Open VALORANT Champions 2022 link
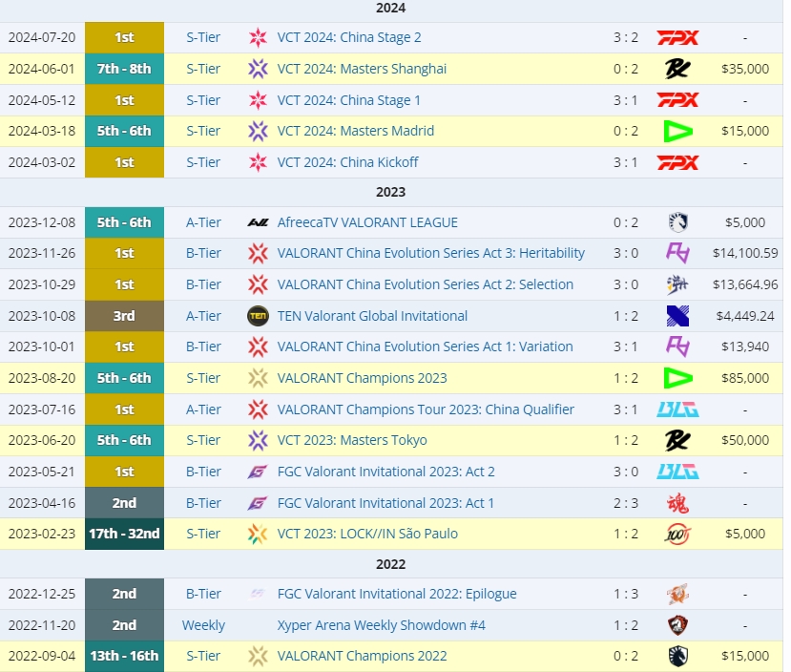The width and height of the screenshot is (791, 672). [363, 656]
